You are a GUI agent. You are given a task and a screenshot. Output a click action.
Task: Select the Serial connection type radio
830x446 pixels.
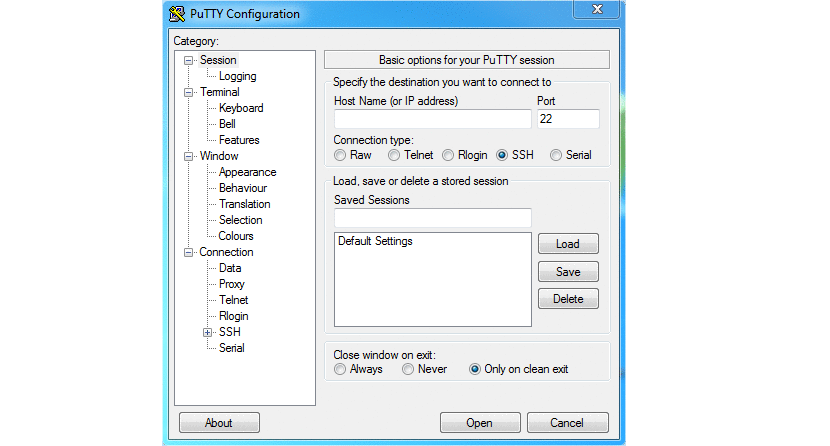(x=556, y=155)
